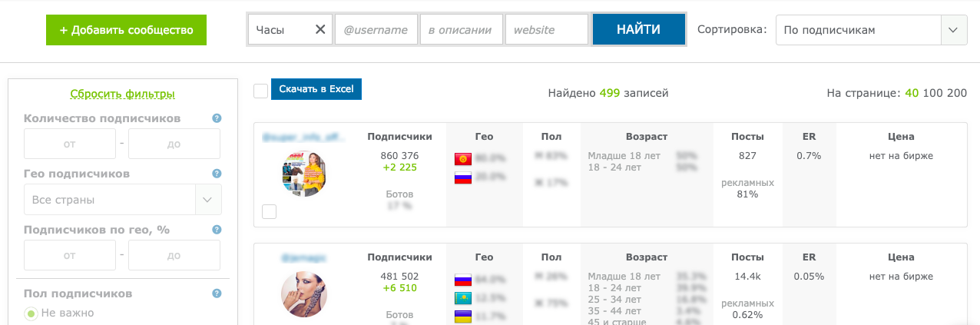Check the first community row checkbox
Image resolution: width=980 pixels, height=325 pixels.
269,211
